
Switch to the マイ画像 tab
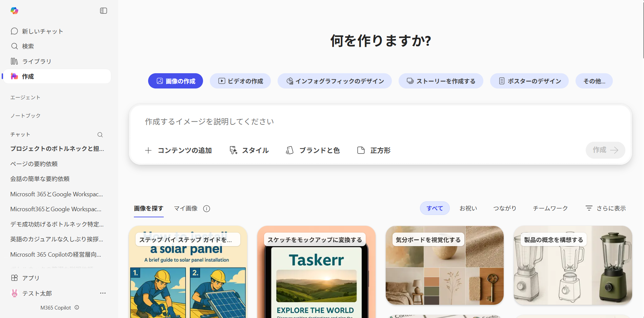click(x=186, y=208)
